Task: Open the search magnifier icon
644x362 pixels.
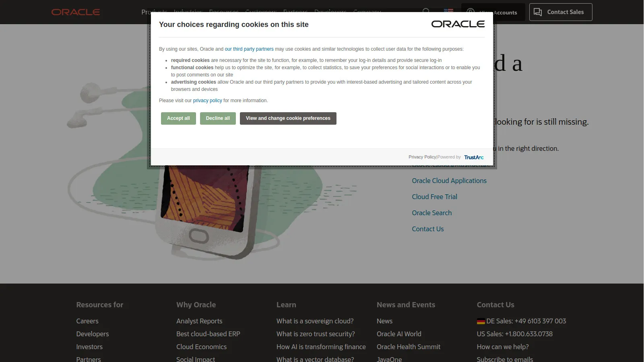Action: click(426, 12)
